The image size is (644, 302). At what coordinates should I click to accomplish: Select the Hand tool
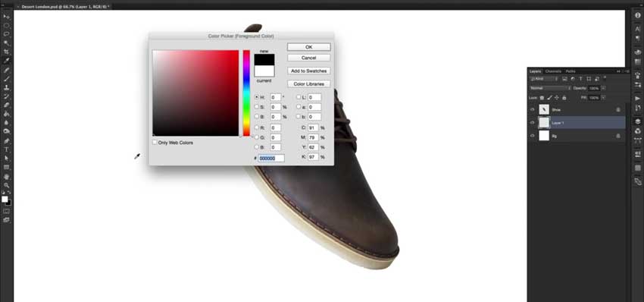coord(7,176)
